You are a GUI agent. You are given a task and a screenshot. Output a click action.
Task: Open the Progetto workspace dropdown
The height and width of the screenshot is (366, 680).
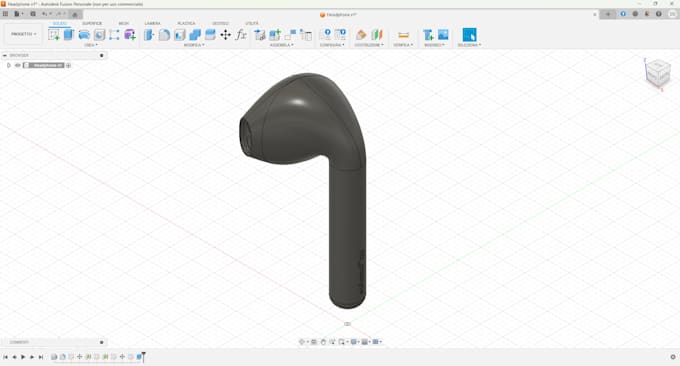pos(23,34)
